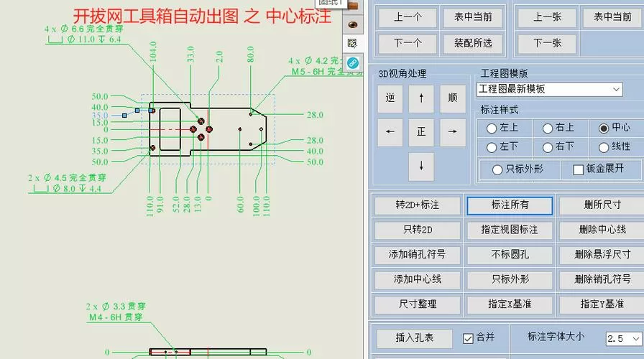This screenshot has width=644, height=359.
Task: Click the 上一个 button
Action: click(x=408, y=17)
